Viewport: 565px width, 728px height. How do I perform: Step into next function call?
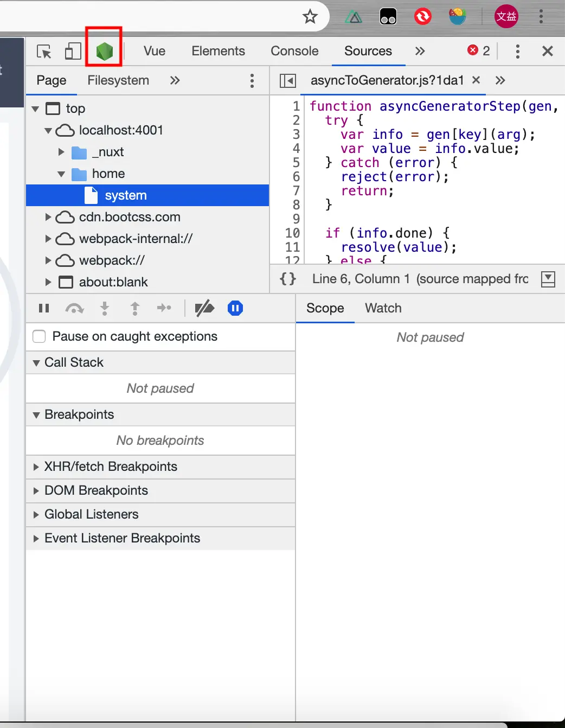click(105, 308)
